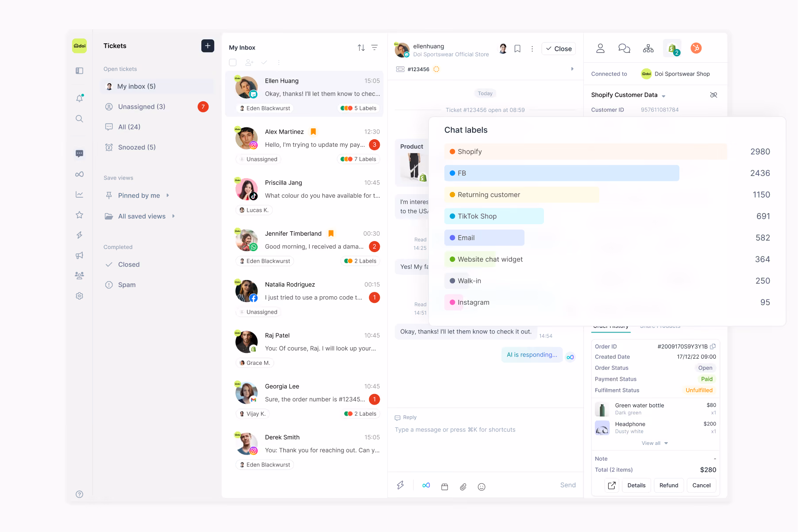Image resolution: width=798 pixels, height=532 pixels.
Task: Toggle the bookmark on the ellenhuang conversation
Action: tap(517, 49)
